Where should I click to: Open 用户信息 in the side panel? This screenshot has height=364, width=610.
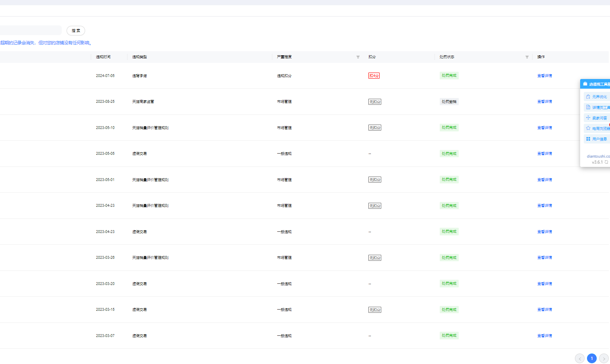tap(597, 139)
